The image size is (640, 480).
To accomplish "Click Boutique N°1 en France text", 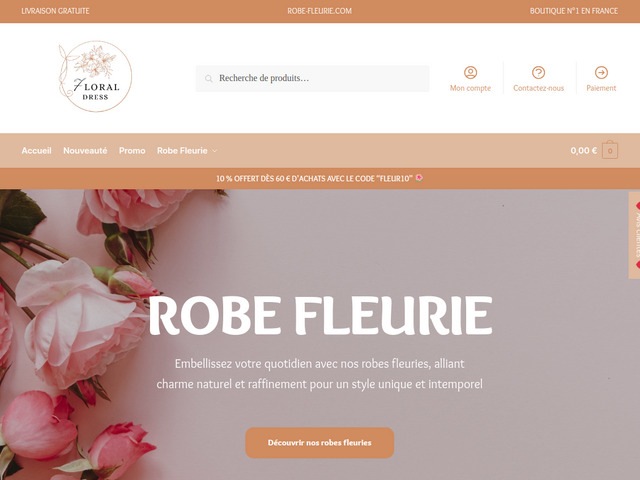I will (574, 11).
